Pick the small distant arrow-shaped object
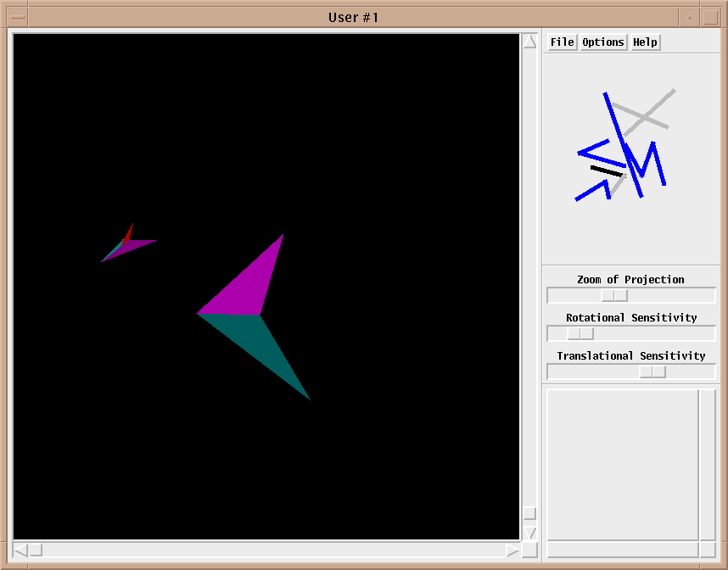The height and width of the screenshot is (570, 728). point(126,244)
